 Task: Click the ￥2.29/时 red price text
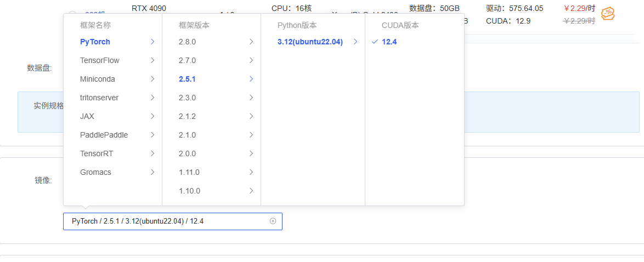pyautogui.click(x=579, y=8)
